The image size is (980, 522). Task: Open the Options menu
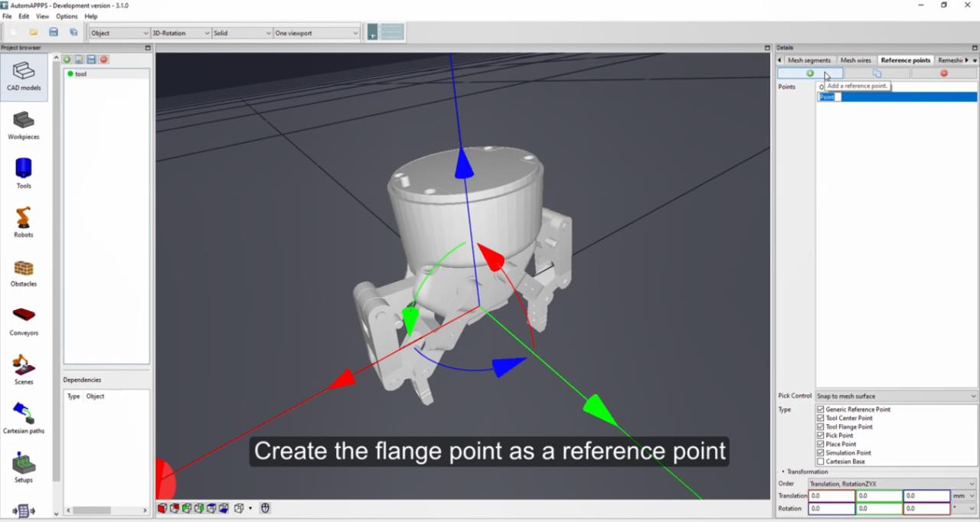(67, 16)
